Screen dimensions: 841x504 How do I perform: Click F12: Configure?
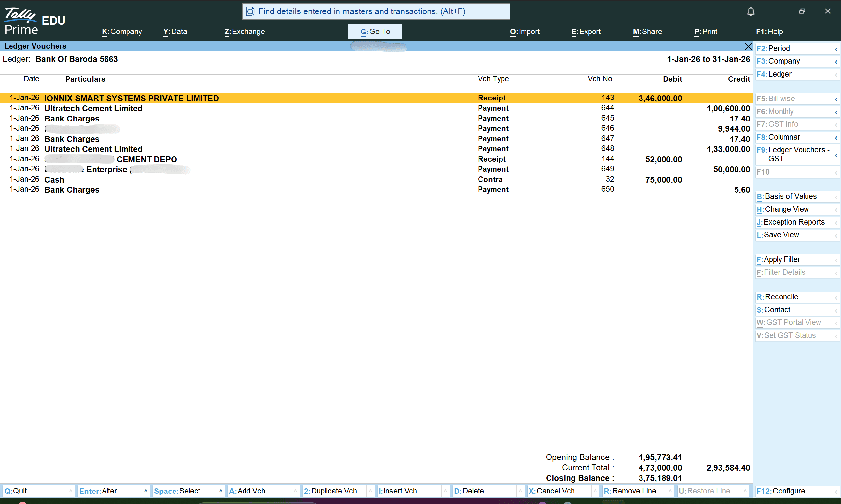click(793, 491)
